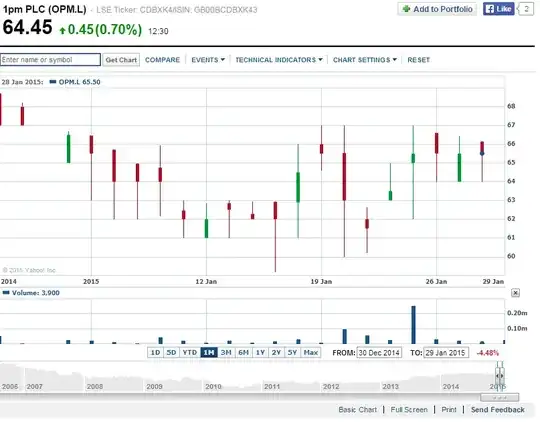
Task: Select the 5Y time range
Action: click(x=292, y=352)
